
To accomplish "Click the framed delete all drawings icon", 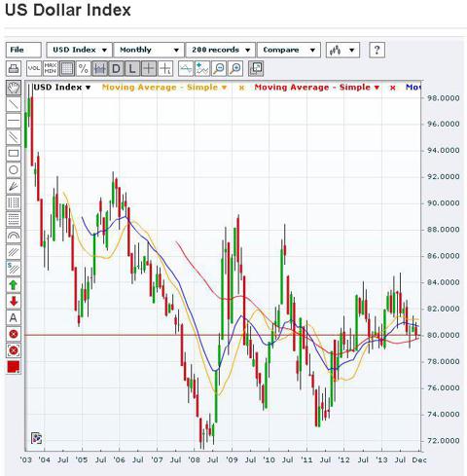I will coord(14,350).
